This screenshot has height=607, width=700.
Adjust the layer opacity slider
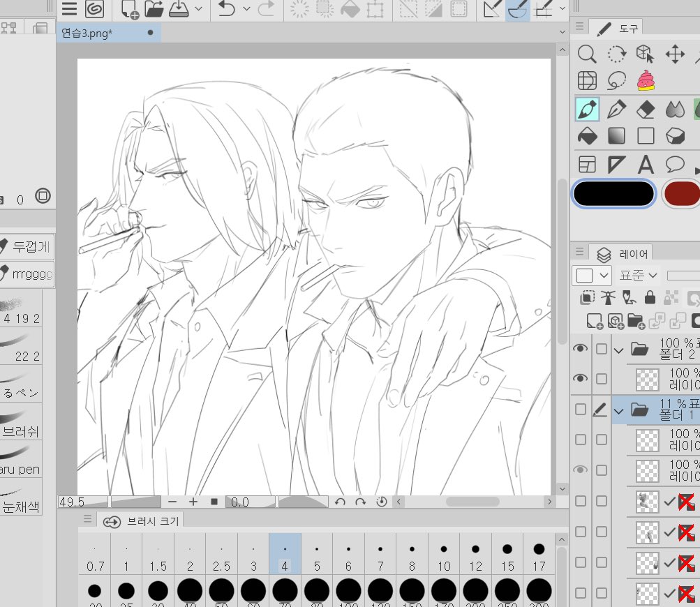[x=683, y=276]
